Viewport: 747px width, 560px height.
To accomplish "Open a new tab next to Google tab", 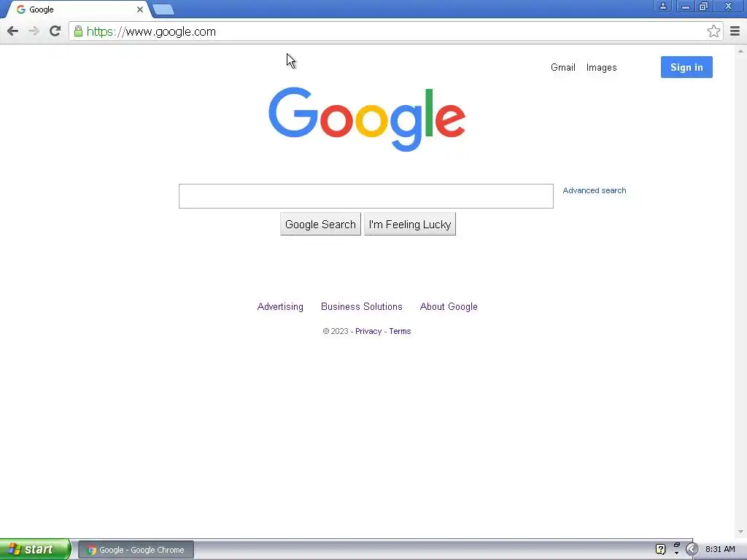I will coord(163,9).
